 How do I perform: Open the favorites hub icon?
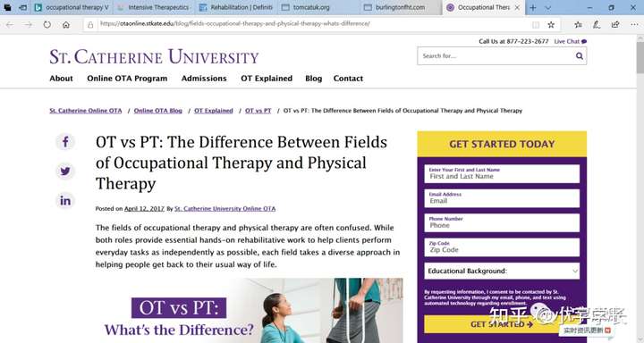click(579, 25)
